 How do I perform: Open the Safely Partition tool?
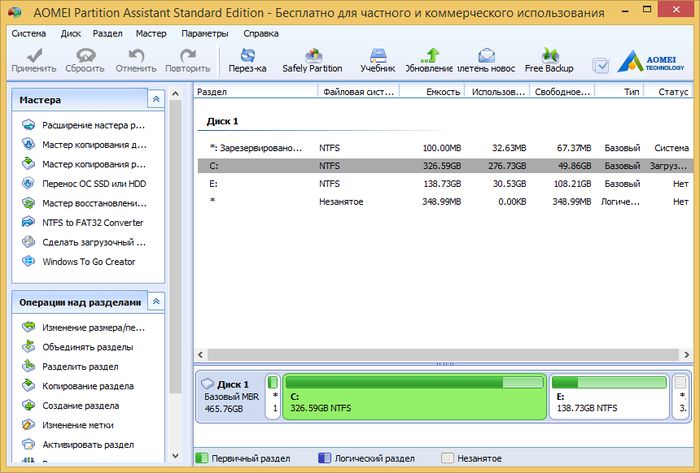(x=312, y=60)
